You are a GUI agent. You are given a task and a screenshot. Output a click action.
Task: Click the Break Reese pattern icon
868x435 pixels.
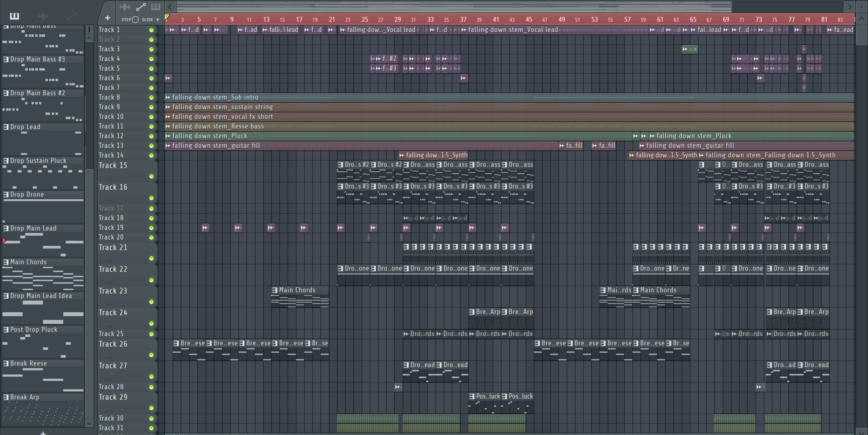click(6, 363)
